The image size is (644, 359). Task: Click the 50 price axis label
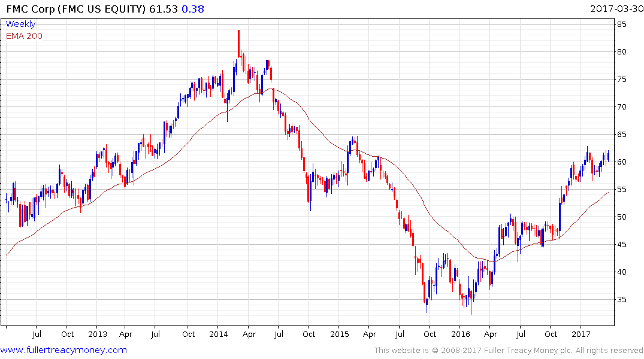(x=622, y=217)
